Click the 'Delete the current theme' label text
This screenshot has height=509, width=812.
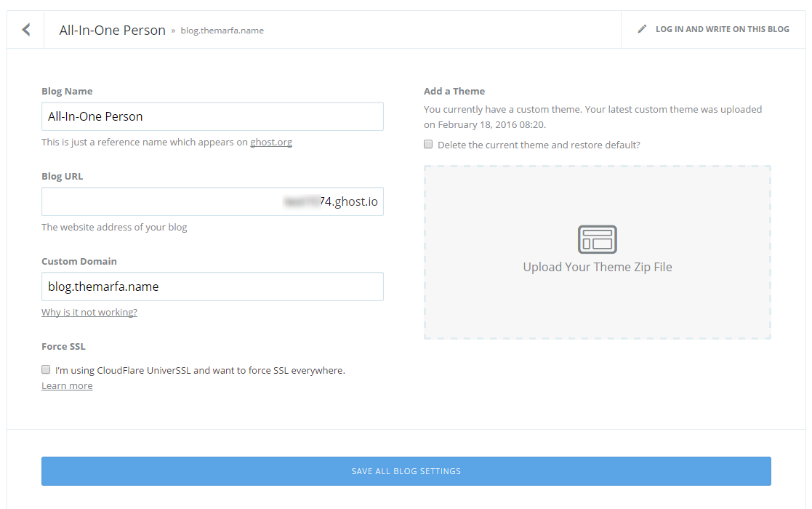(x=539, y=145)
